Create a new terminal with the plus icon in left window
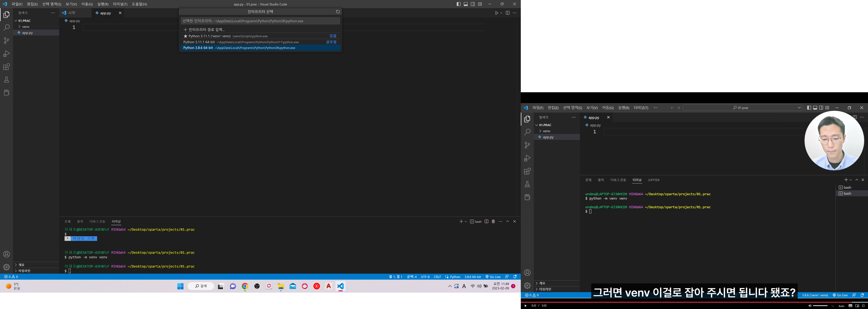This screenshot has height=309, width=868. 461,221
